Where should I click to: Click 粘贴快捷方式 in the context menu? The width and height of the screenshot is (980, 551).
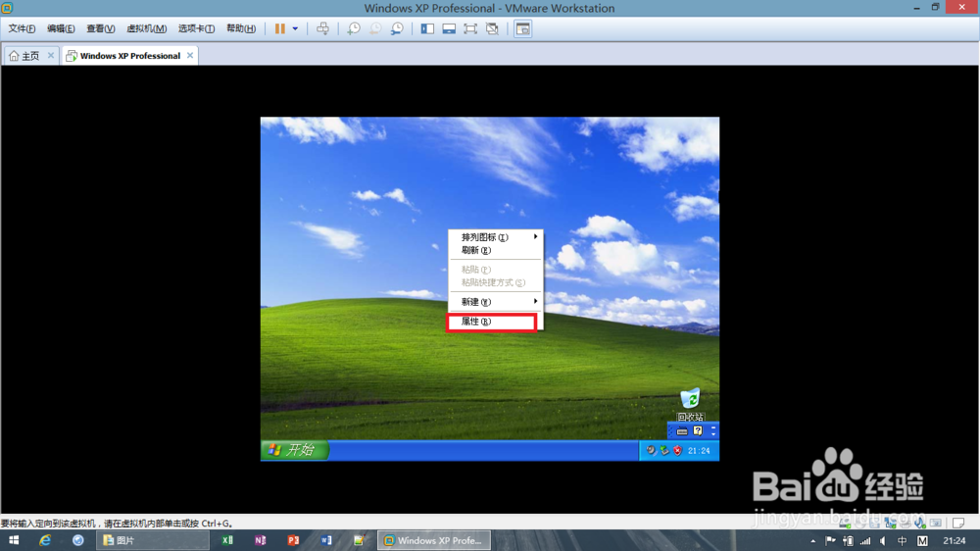click(495, 282)
